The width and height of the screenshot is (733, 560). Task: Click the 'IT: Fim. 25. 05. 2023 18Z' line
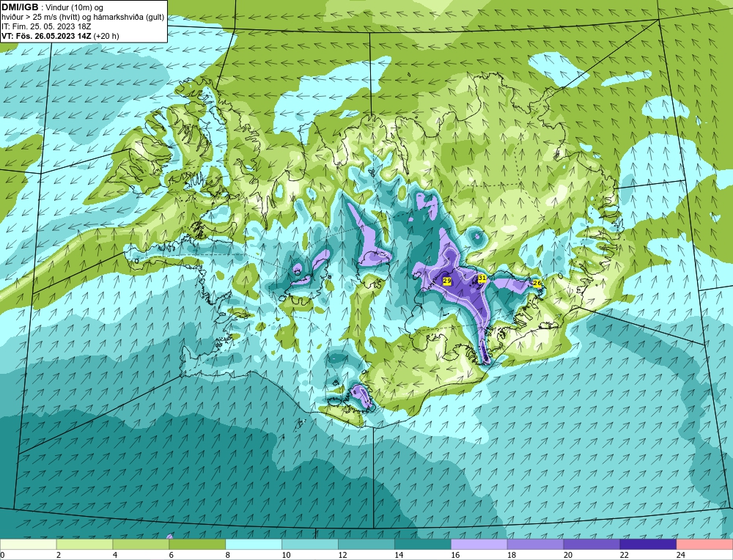[x=46, y=26]
